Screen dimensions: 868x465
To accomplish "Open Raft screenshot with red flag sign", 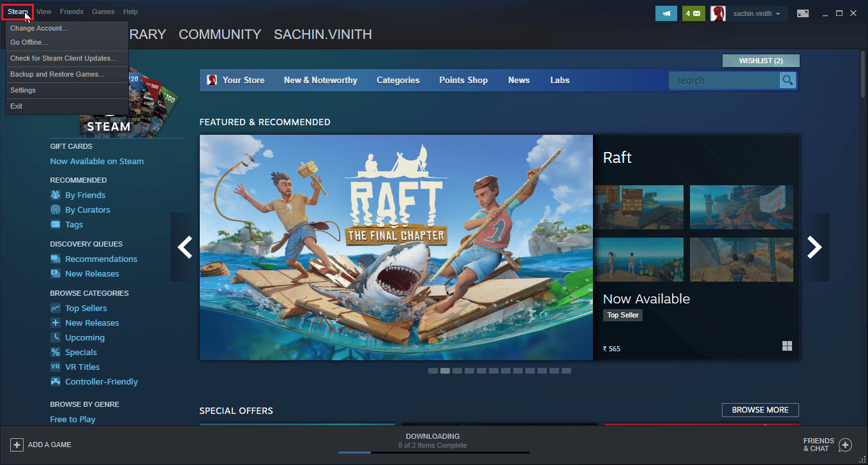I will point(742,207).
